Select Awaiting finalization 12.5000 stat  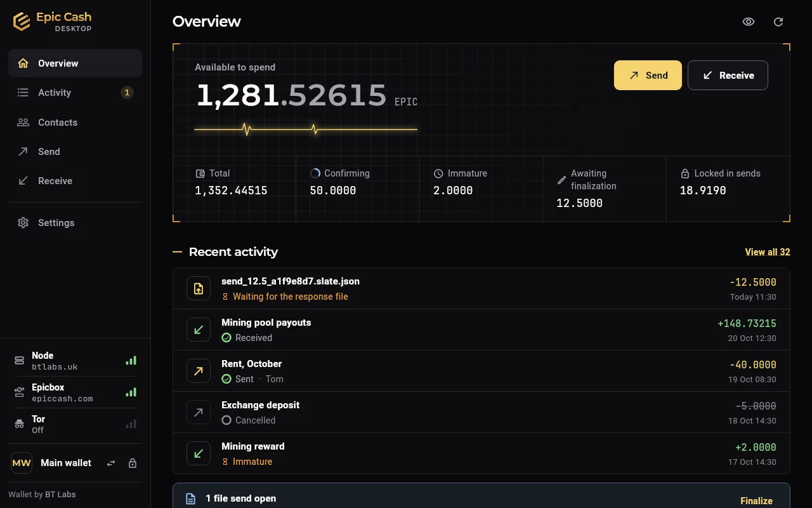[x=605, y=189]
